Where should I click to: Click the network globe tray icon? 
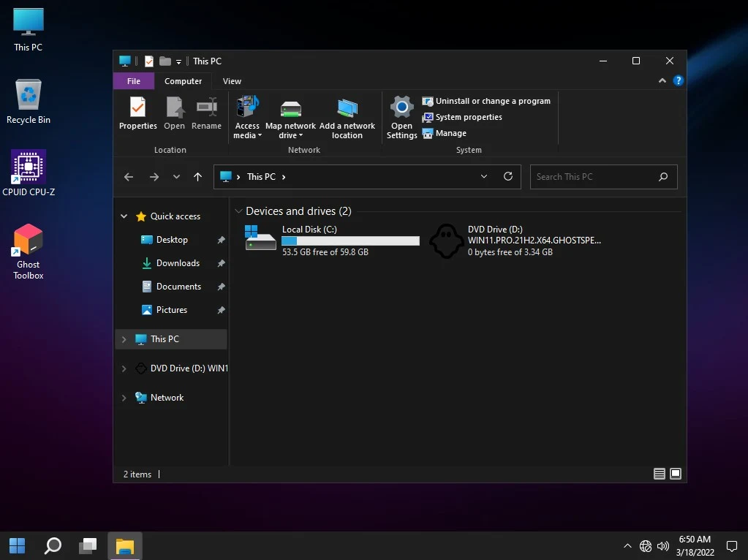(646, 546)
